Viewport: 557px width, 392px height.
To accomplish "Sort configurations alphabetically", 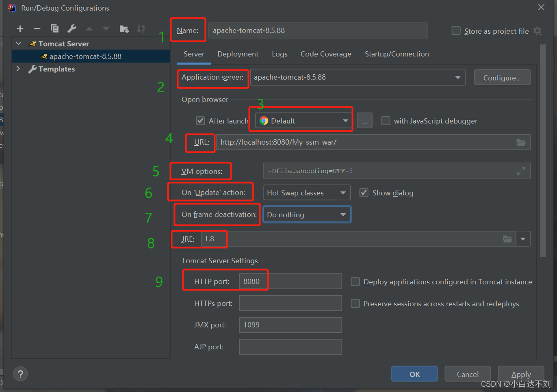I will pos(141,28).
